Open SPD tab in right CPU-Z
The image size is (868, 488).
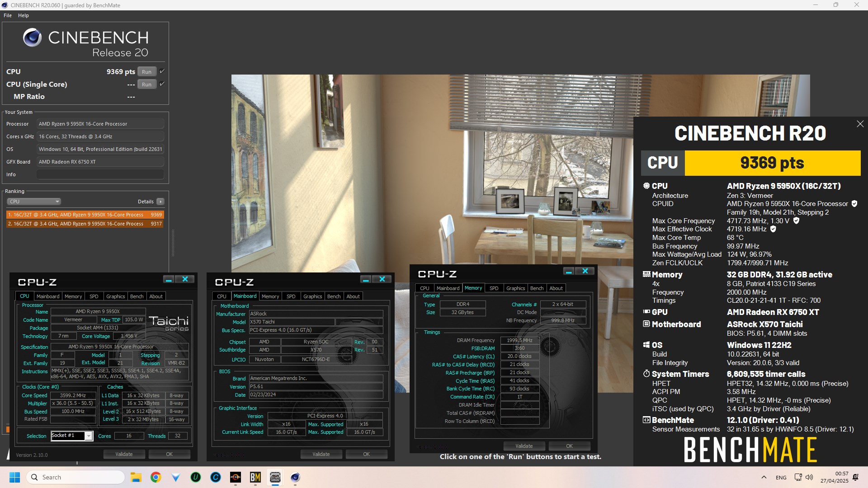coord(494,288)
